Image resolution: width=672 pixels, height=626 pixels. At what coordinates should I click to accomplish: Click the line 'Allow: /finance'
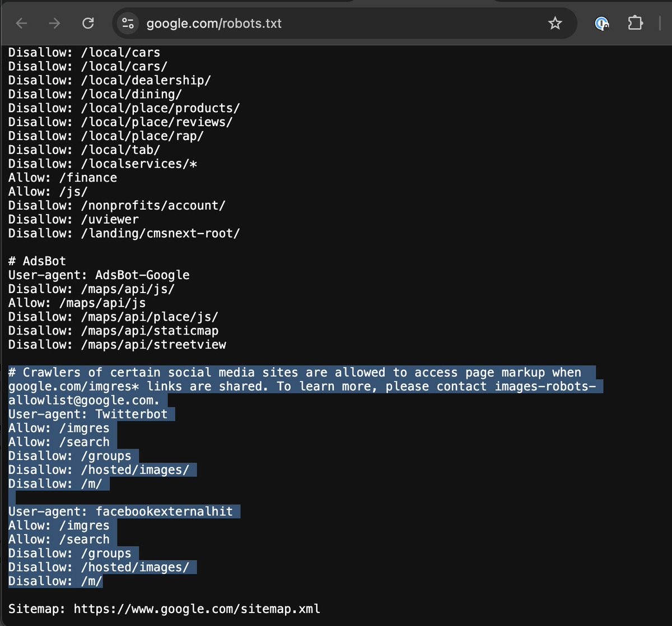(63, 178)
